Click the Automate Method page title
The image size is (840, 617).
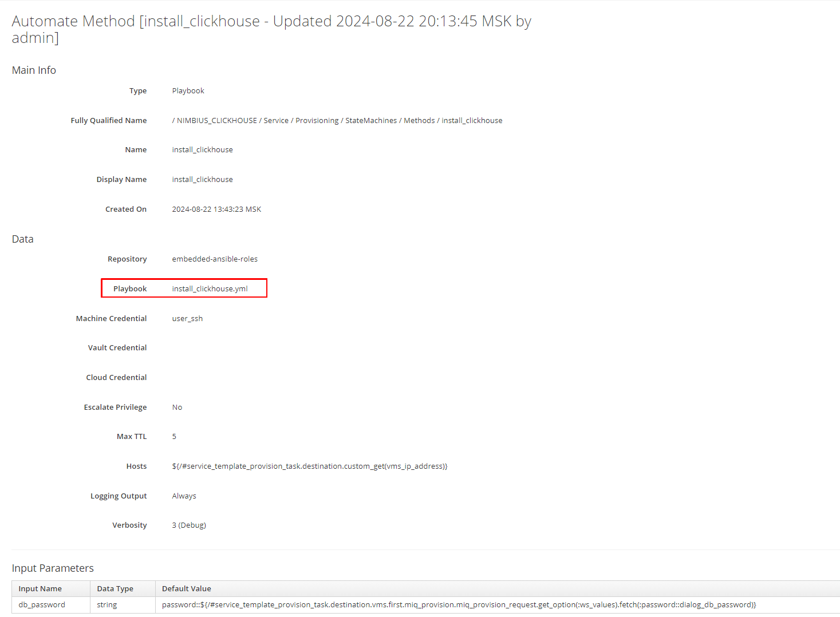click(271, 29)
